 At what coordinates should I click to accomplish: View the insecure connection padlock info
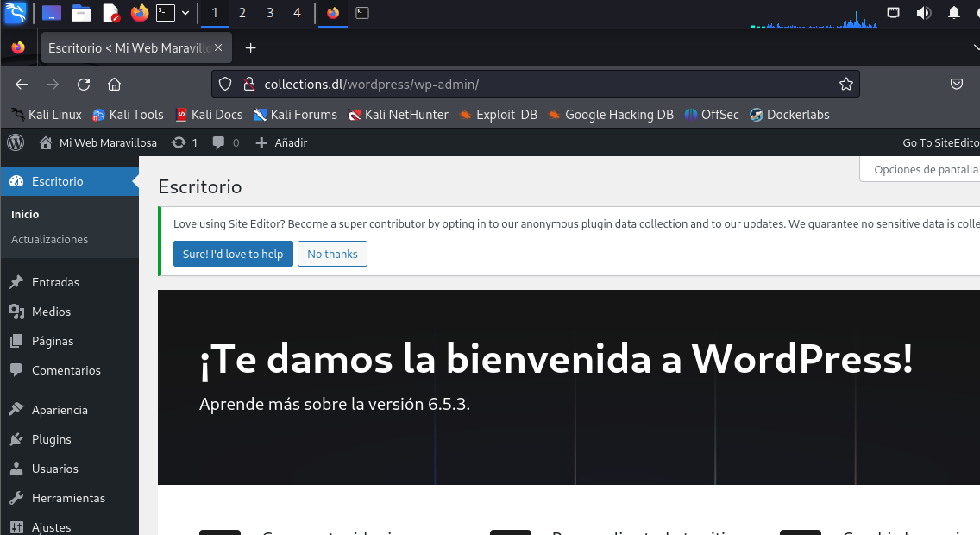pyautogui.click(x=248, y=85)
